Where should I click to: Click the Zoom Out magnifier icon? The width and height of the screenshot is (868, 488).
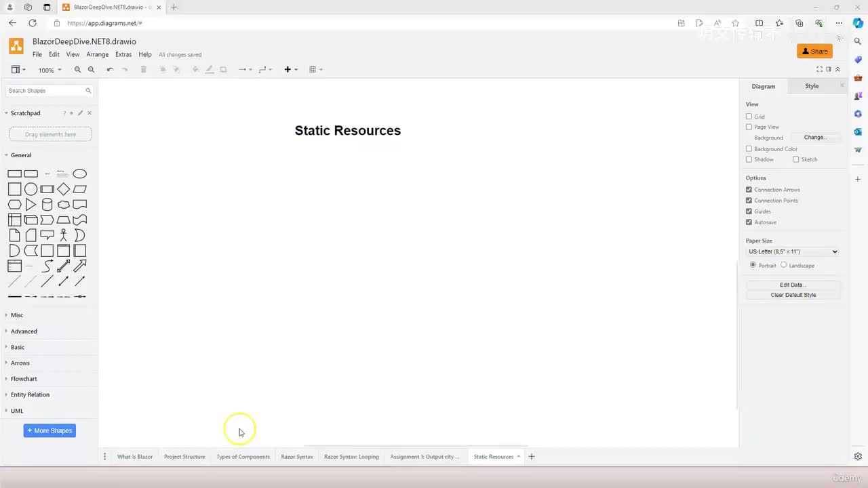tap(91, 69)
